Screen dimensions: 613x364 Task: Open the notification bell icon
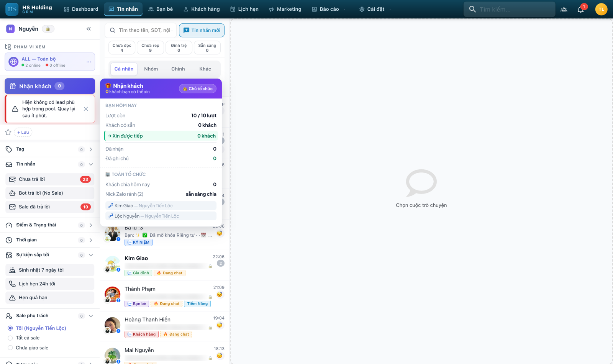[581, 9]
